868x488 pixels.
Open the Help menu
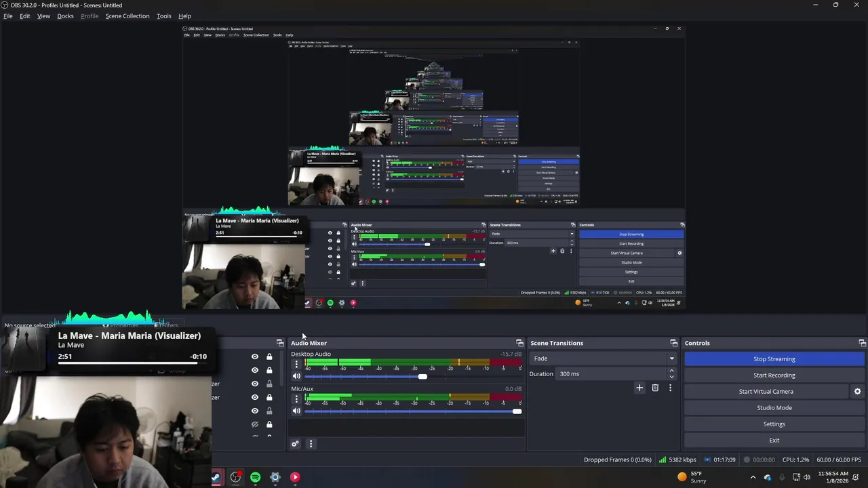point(184,16)
